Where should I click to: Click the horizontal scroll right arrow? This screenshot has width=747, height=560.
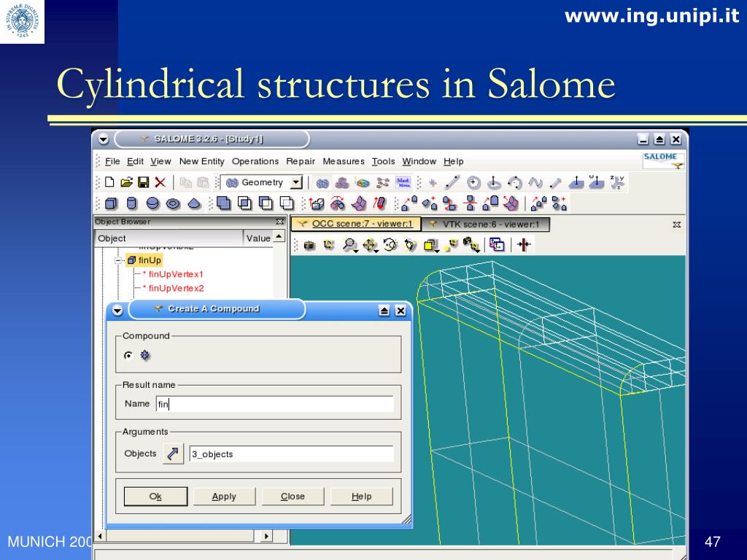(267, 536)
